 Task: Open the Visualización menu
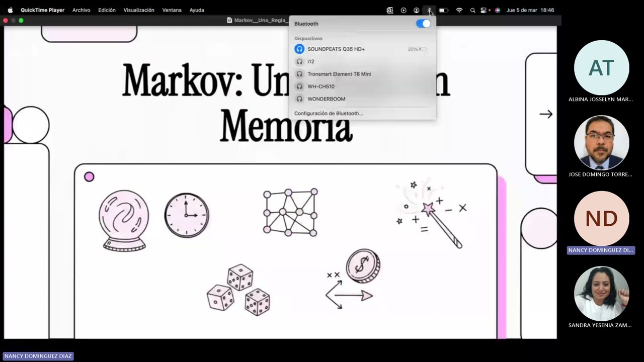139,10
